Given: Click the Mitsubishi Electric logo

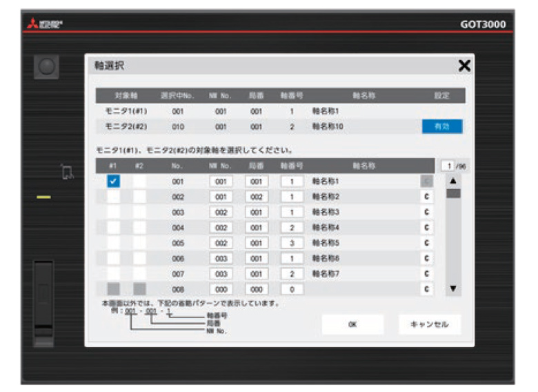Looking at the screenshot, I should [x=46, y=24].
